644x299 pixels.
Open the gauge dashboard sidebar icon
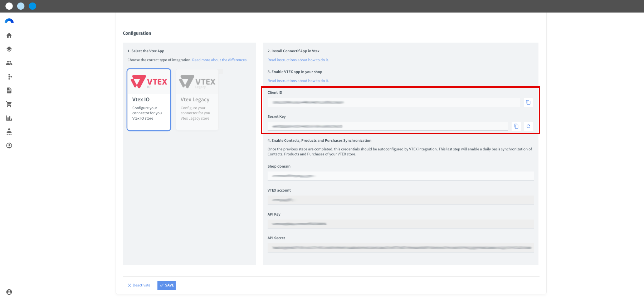click(9, 146)
